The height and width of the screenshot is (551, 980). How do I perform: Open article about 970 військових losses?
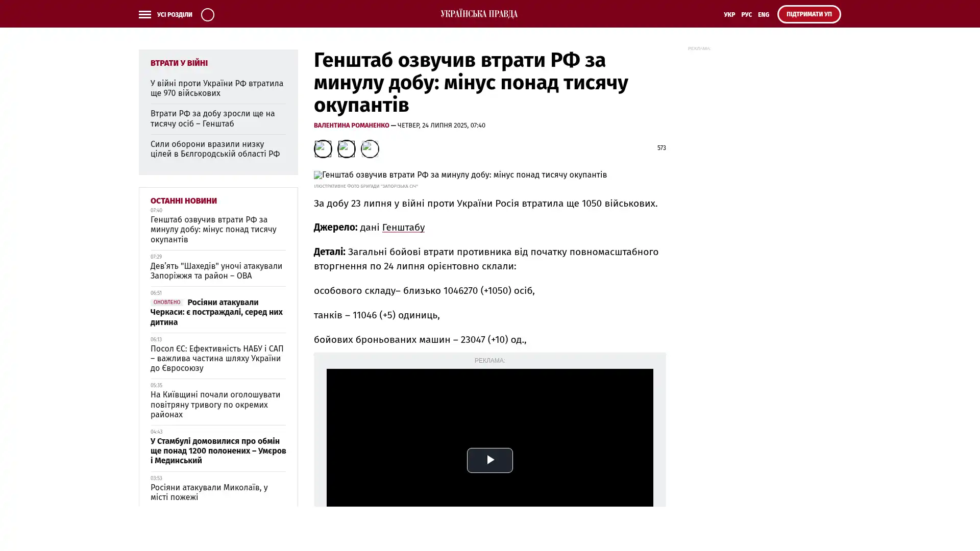216,88
